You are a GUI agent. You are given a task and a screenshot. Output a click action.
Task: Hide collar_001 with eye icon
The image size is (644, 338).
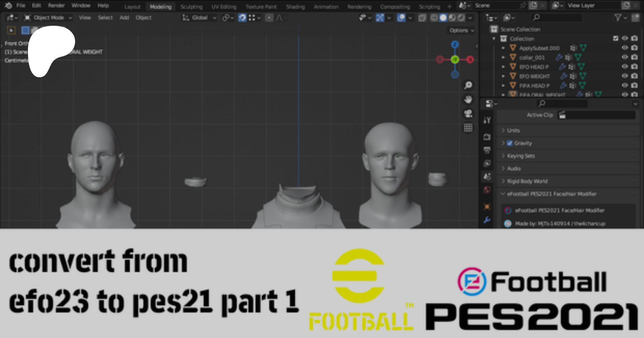coord(625,57)
